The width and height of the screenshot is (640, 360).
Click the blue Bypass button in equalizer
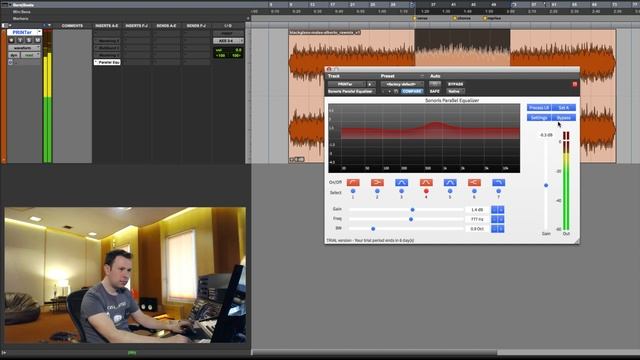(564, 118)
